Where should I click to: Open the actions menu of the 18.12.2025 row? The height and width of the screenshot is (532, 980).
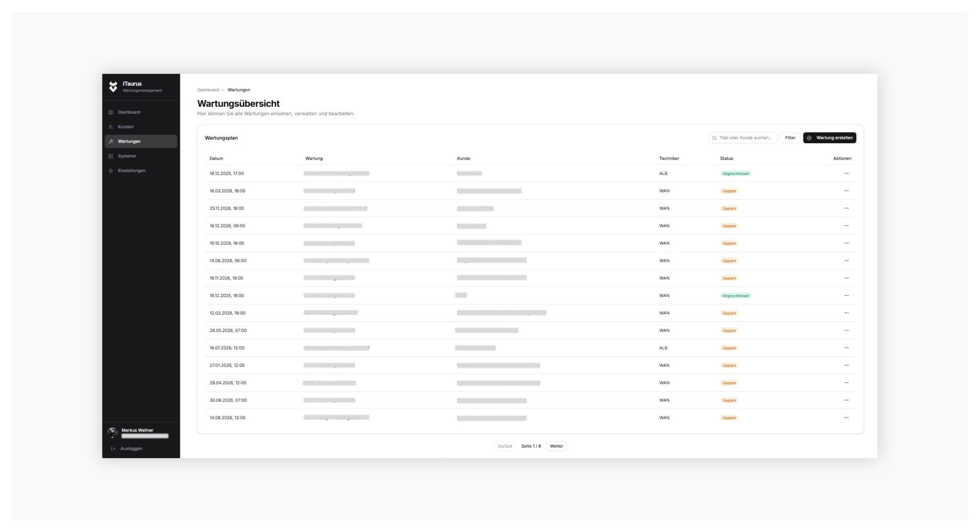point(847,173)
